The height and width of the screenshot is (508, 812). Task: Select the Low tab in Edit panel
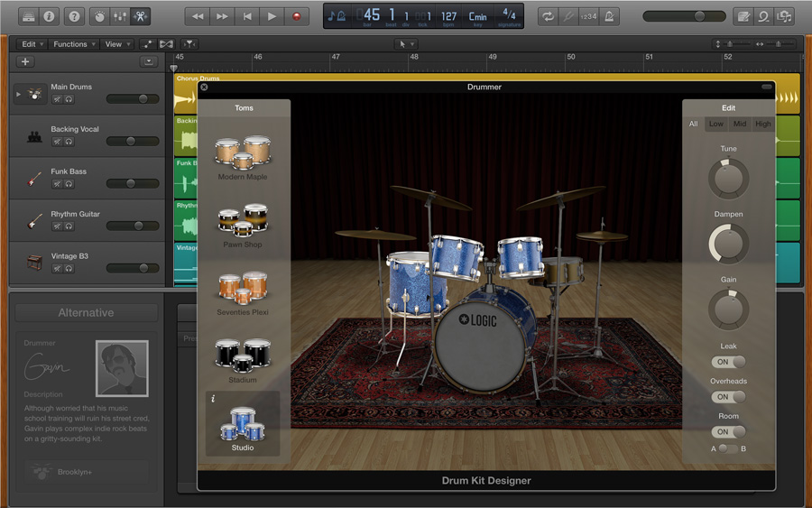(715, 124)
